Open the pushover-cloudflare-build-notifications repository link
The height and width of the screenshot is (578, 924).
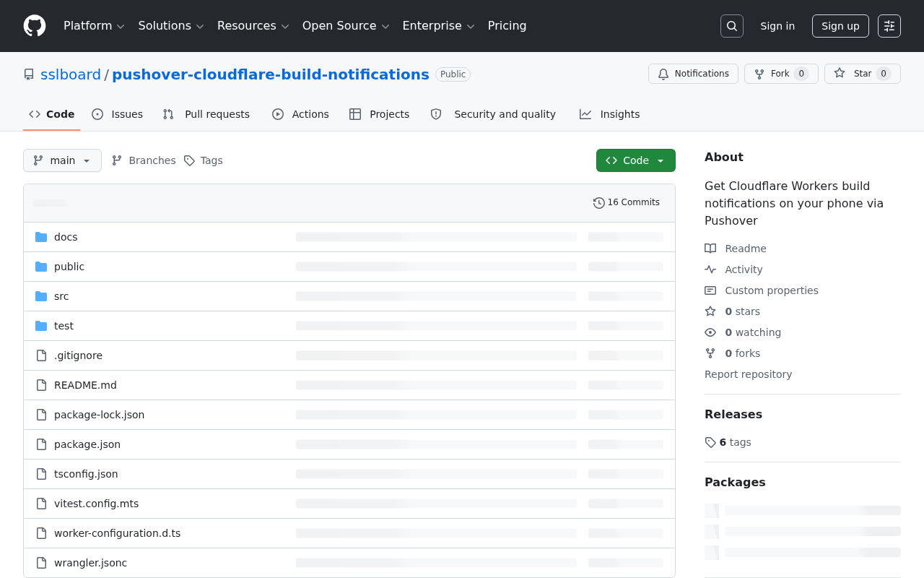tap(271, 74)
